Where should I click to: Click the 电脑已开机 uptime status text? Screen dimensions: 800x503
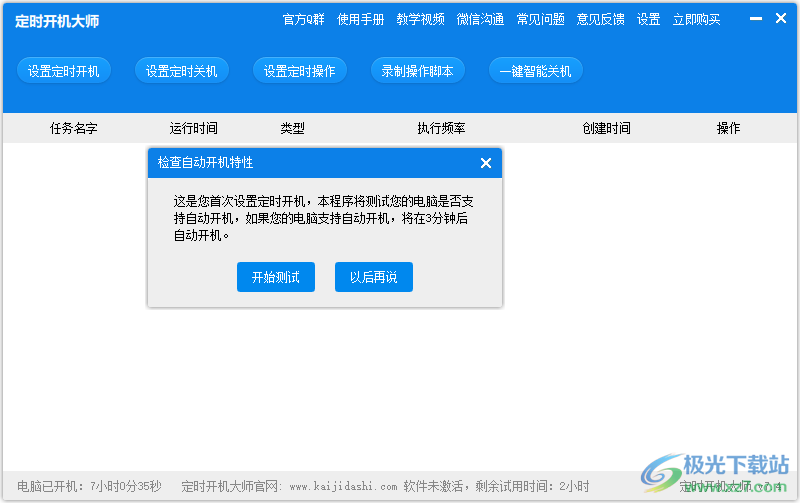pos(89,486)
